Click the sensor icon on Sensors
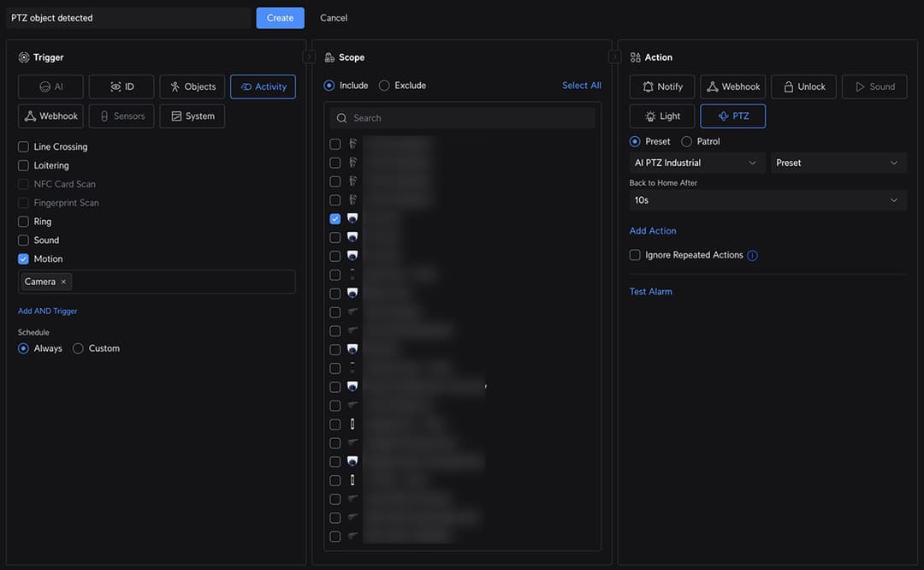Screen dimensions: 924x570 click(x=104, y=116)
